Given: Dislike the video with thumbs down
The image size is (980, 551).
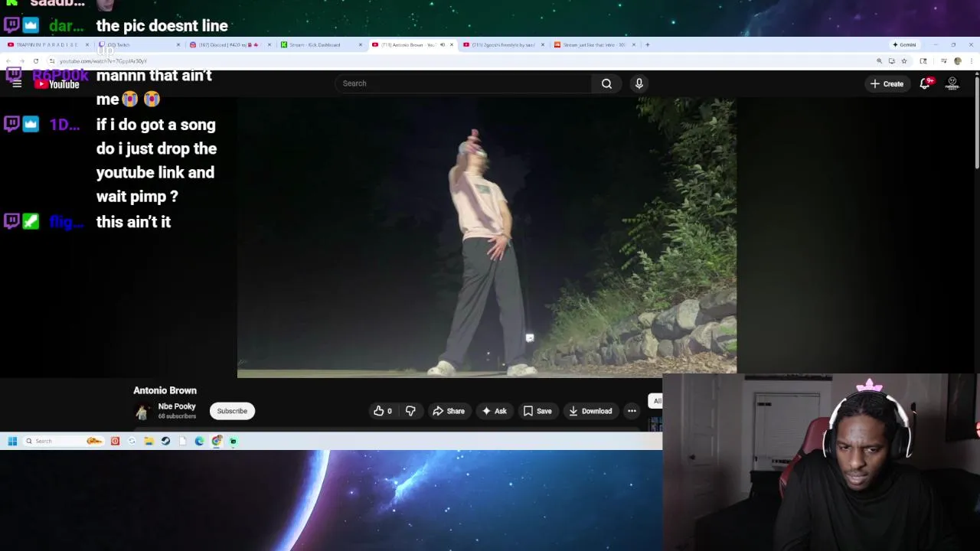Looking at the screenshot, I should click(x=410, y=411).
